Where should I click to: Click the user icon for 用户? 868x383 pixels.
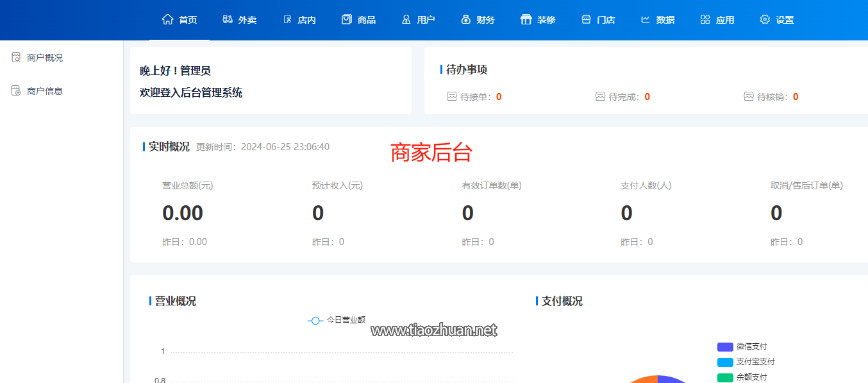point(406,19)
